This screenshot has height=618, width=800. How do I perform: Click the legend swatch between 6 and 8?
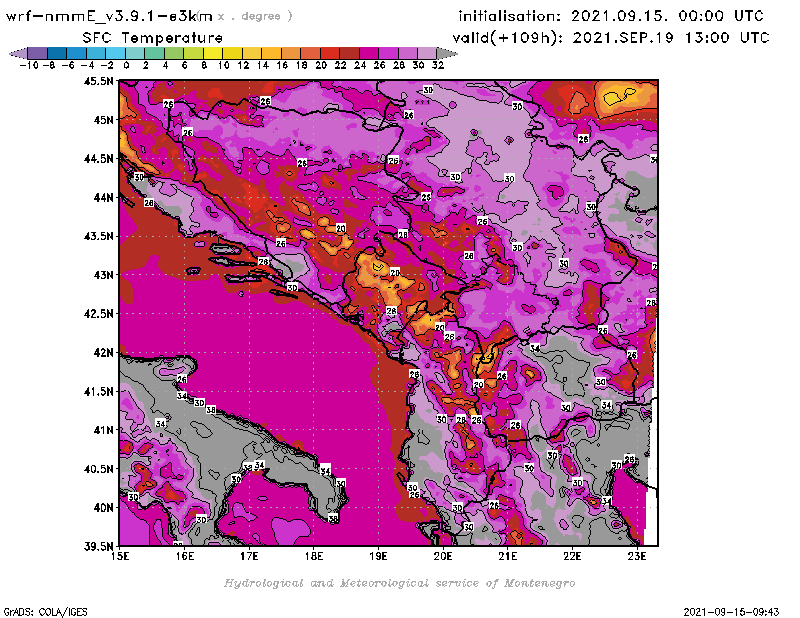click(193, 53)
